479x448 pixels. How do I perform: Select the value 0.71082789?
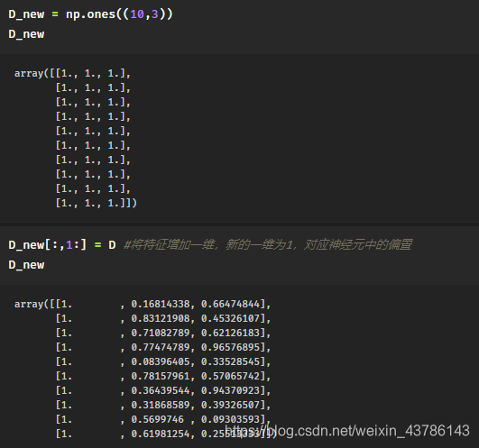coord(161,333)
